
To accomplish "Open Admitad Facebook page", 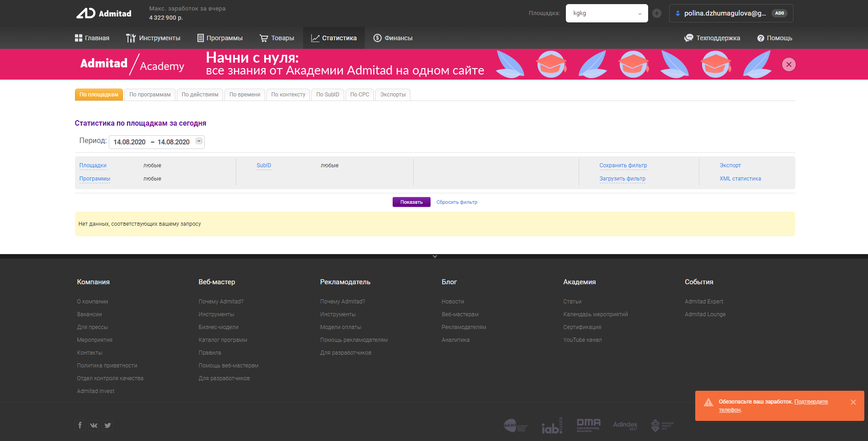I will [x=80, y=425].
